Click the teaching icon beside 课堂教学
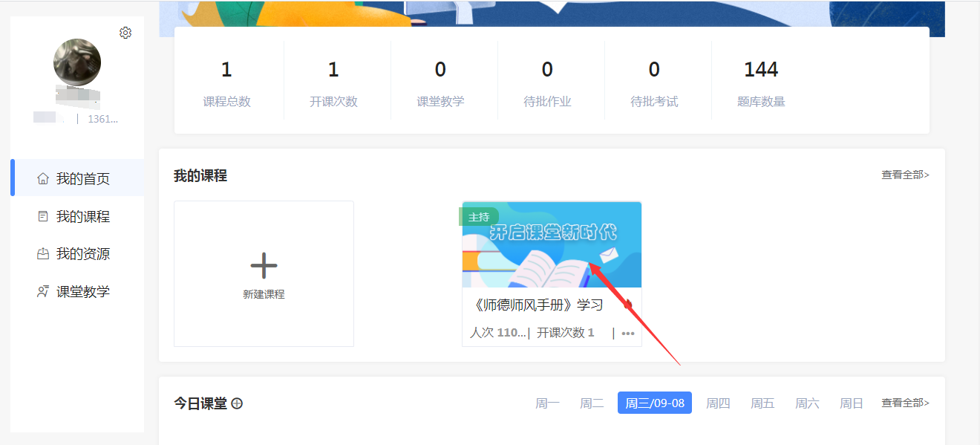This screenshot has width=980, height=445. coord(43,291)
